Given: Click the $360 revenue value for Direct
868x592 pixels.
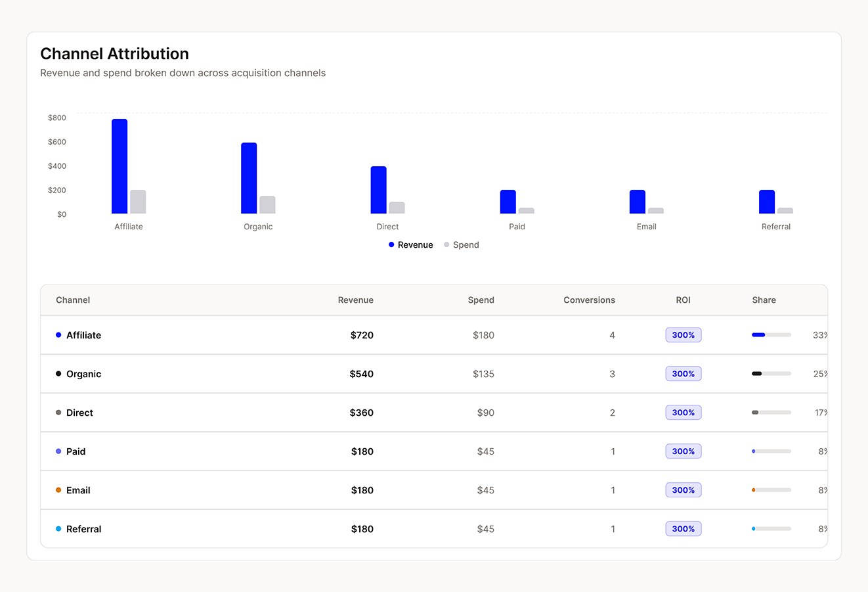Looking at the screenshot, I should pyautogui.click(x=362, y=413).
